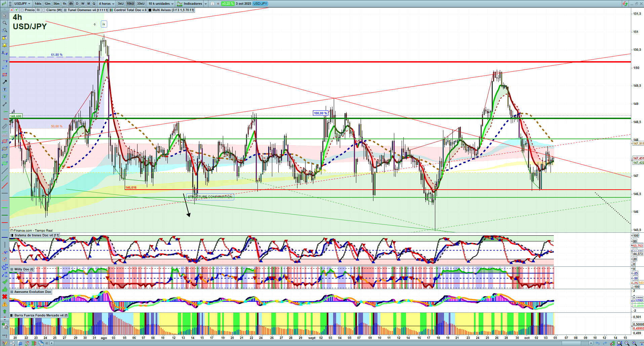The width and height of the screenshot is (644, 346).
Task: Switch to the 1h timeframe
Action: coord(64,4)
